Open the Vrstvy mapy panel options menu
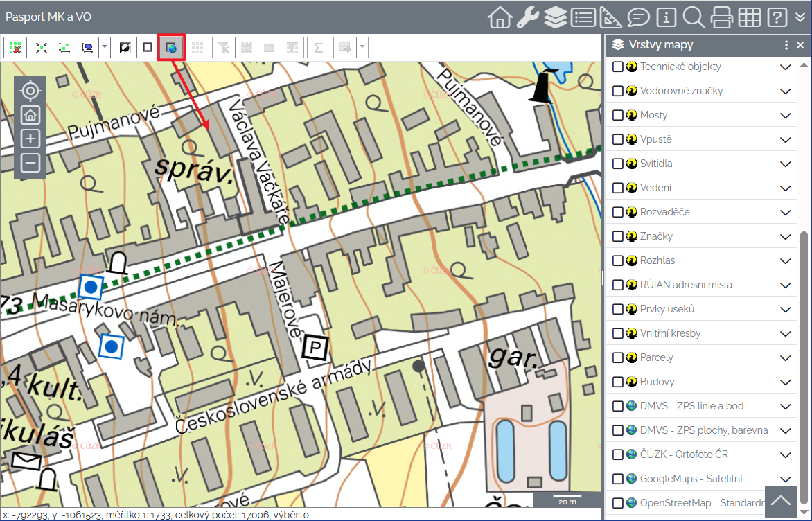Image resolution: width=812 pixels, height=521 pixels. 786,45
